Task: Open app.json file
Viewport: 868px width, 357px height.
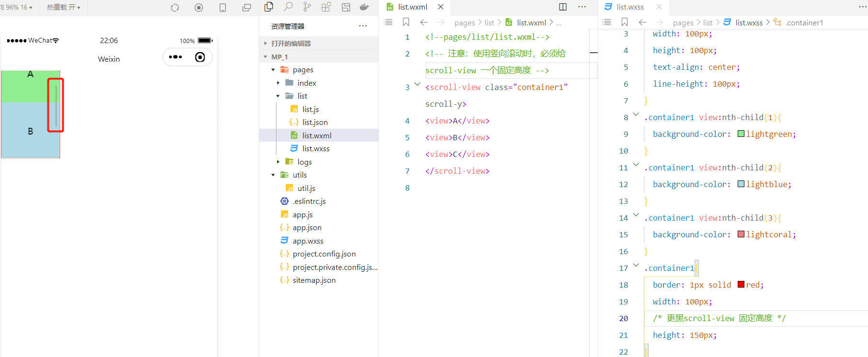Action: (307, 228)
